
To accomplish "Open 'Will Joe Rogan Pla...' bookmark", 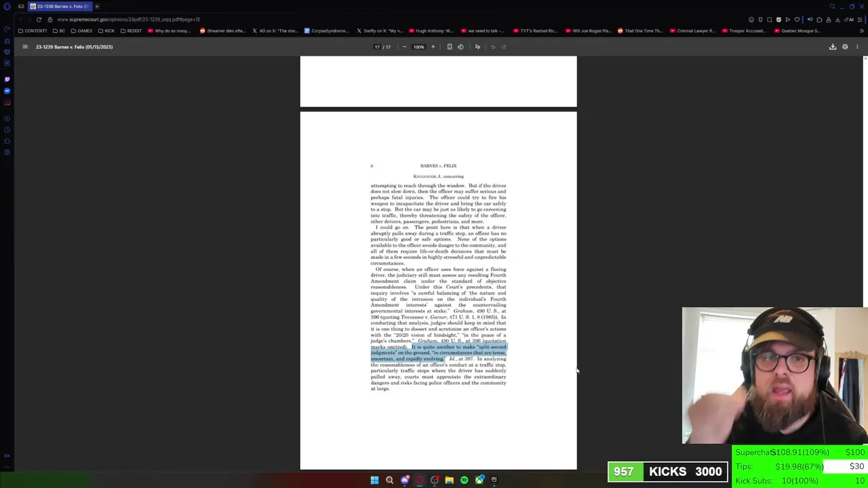I will pyautogui.click(x=587, y=30).
